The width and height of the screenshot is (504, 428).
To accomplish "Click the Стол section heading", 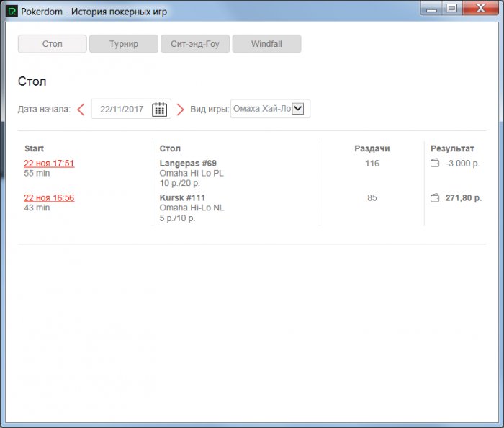I will 32,81.
